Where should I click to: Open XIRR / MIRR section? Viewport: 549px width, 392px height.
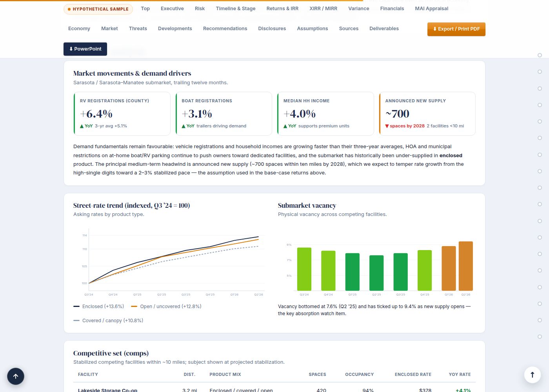click(323, 9)
